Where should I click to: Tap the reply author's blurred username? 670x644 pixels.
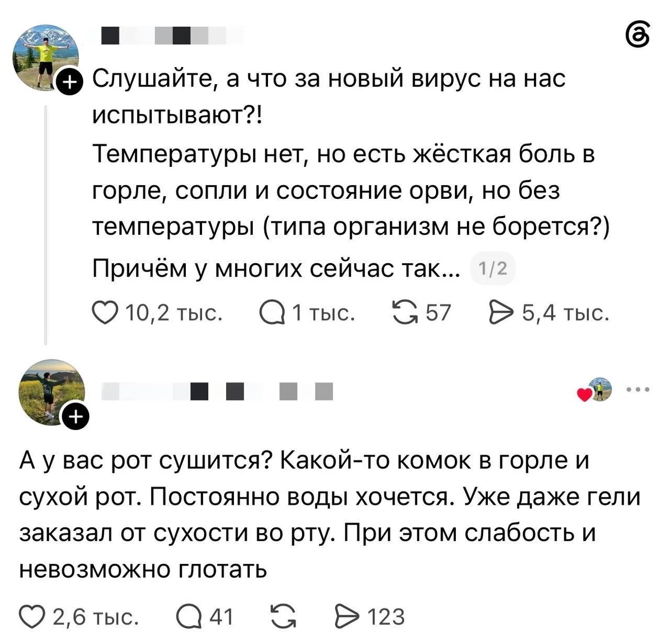(x=217, y=391)
